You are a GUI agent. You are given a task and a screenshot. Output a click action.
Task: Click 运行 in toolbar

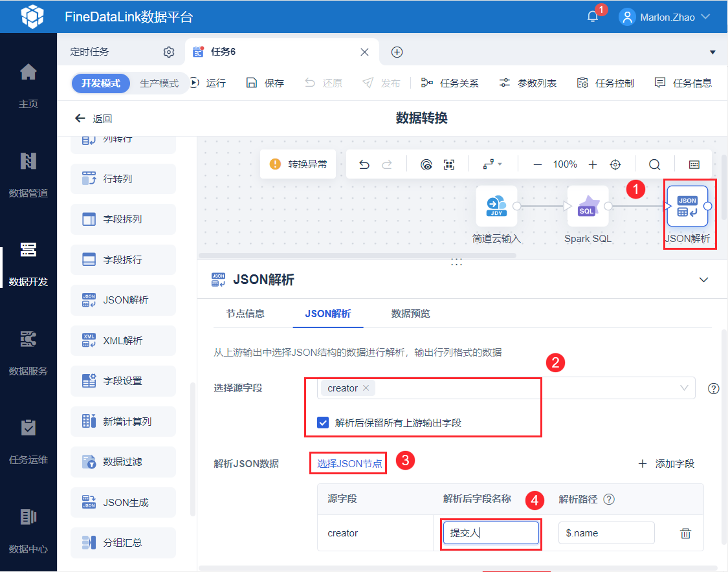(x=208, y=83)
